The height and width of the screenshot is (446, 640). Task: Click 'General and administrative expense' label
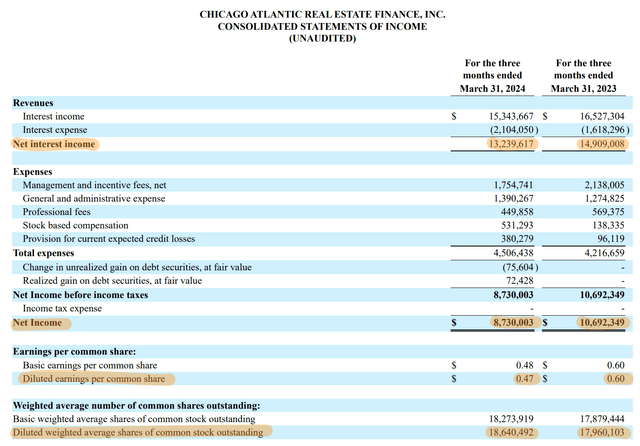tap(94, 199)
